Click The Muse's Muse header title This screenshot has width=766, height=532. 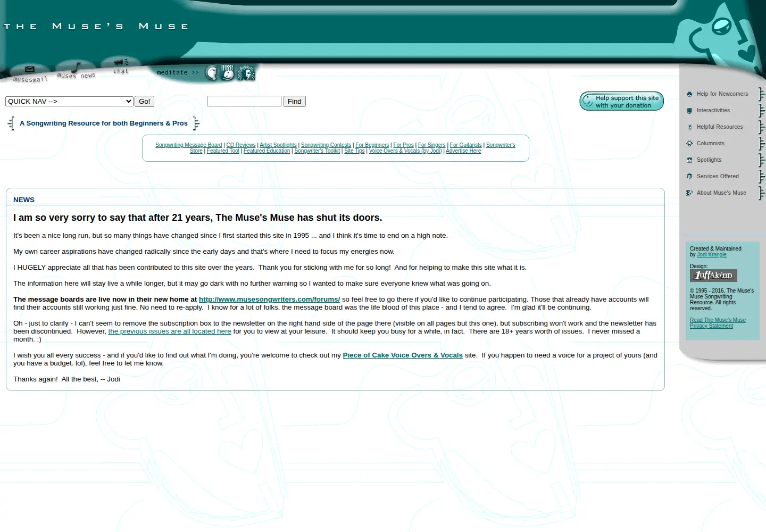(x=96, y=26)
